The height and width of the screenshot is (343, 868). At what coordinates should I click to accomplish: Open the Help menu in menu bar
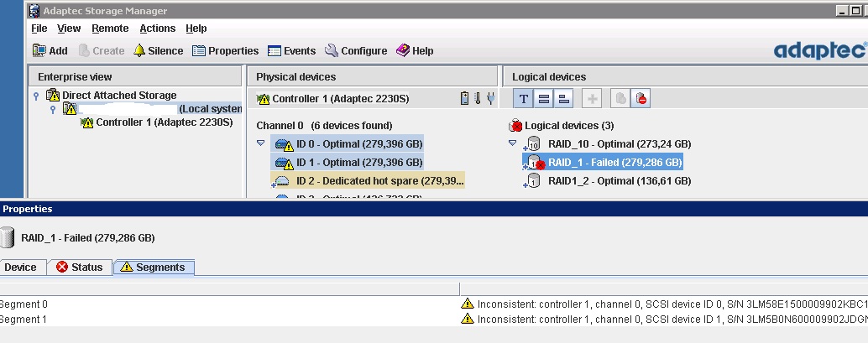196,29
